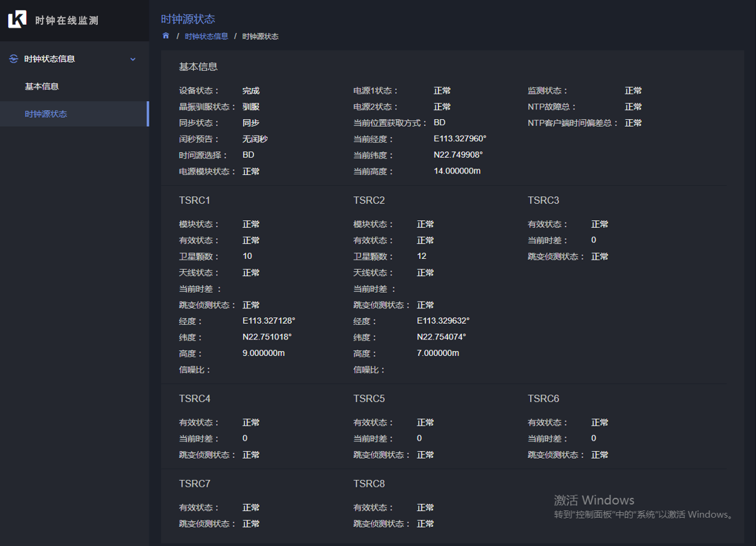This screenshot has width=756, height=546.
Task: Click the TSRC1 section title
Action: pos(195,200)
